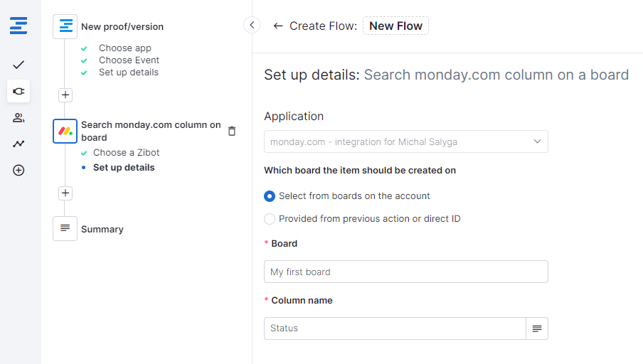Open the New proof/version trigger step
The image size is (643, 364).
point(122,26)
